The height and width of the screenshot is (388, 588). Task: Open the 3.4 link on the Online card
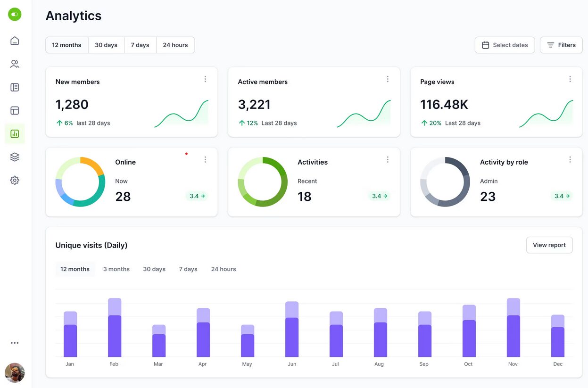coord(197,196)
